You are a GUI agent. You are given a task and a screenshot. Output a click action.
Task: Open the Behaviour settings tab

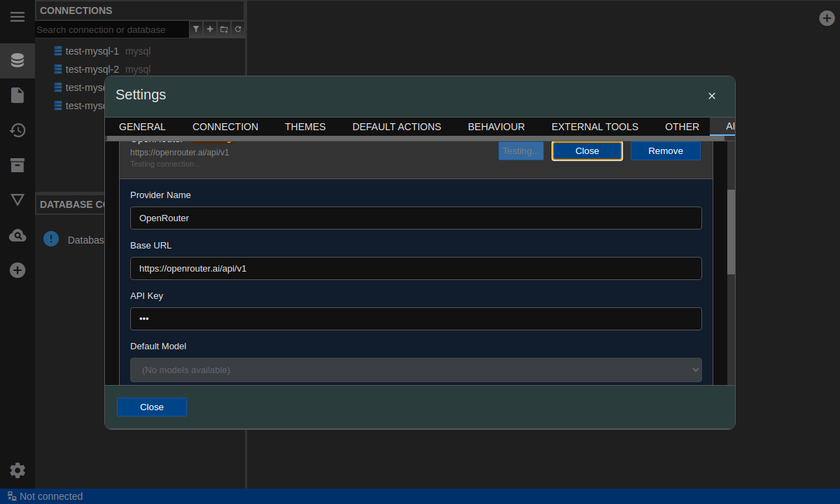click(x=496, y=127)
